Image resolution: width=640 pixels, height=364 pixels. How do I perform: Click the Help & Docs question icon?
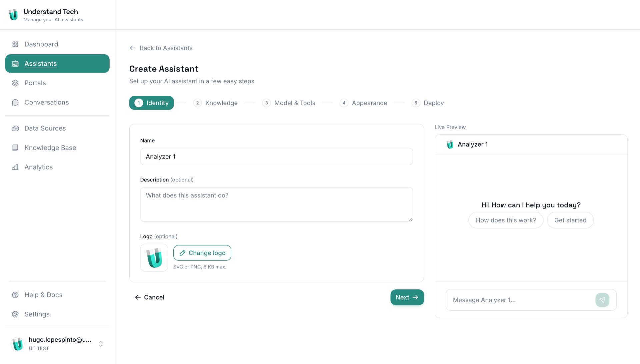click(15, 295)
